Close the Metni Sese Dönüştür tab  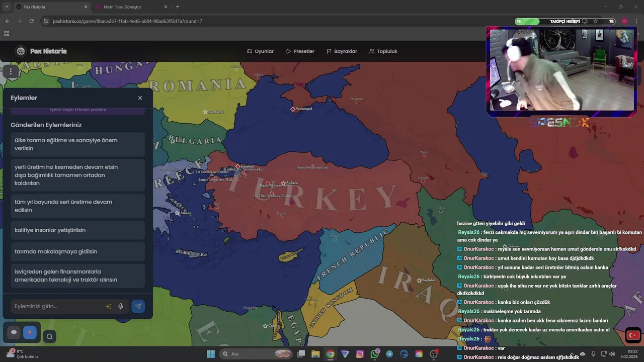[166, 7]
